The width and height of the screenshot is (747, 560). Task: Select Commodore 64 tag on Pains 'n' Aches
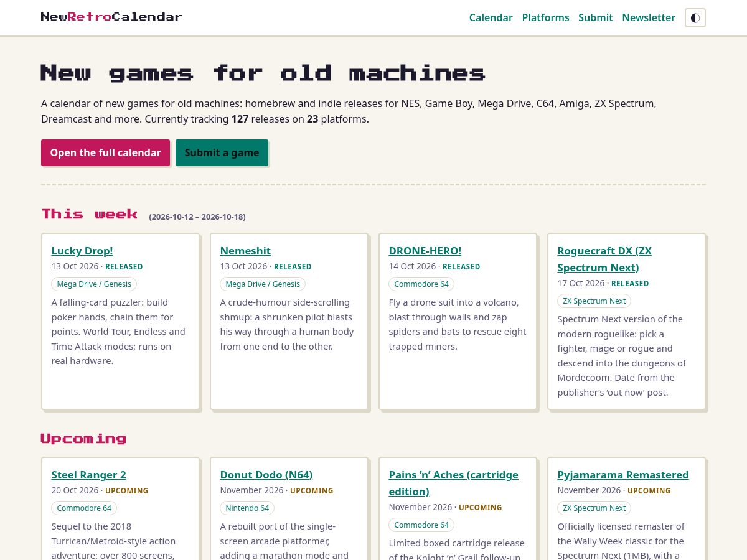(421, 525)
